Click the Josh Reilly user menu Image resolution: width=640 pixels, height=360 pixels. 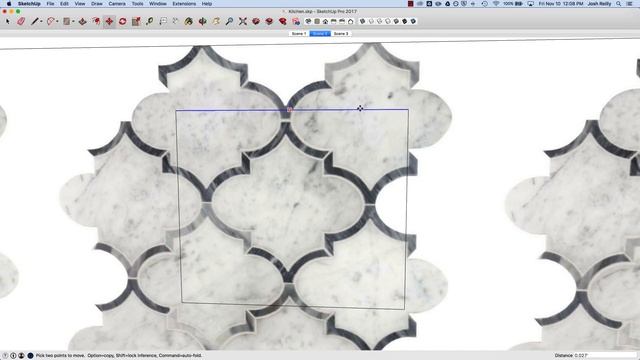[600, 4]
